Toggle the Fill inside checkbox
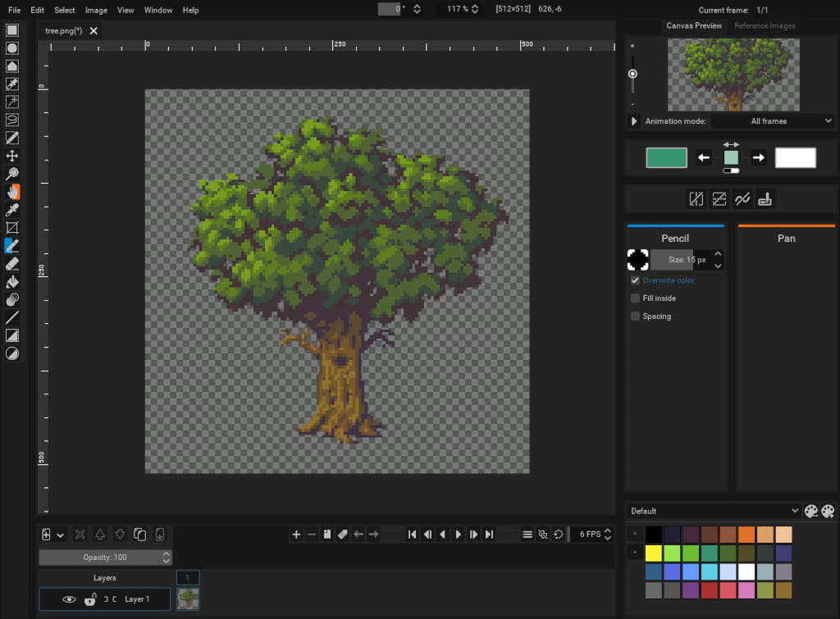Screen dimensions: 840x619 (x=635, y=298)
